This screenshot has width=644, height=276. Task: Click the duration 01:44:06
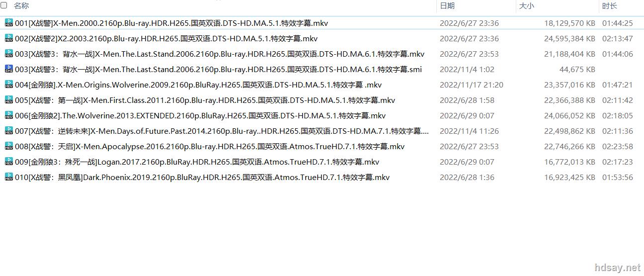click(618, 54)
